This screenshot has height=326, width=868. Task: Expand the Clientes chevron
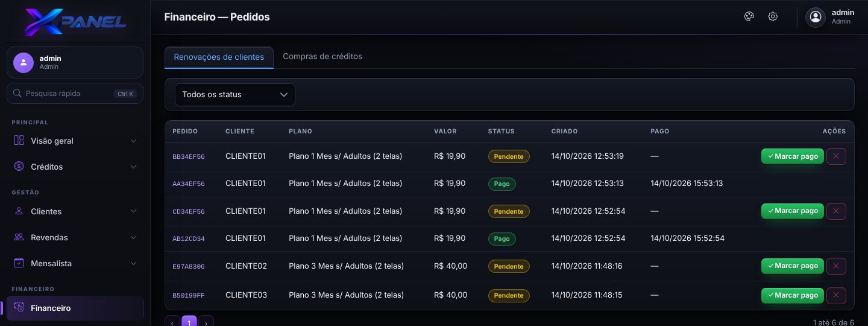point(133,211)
